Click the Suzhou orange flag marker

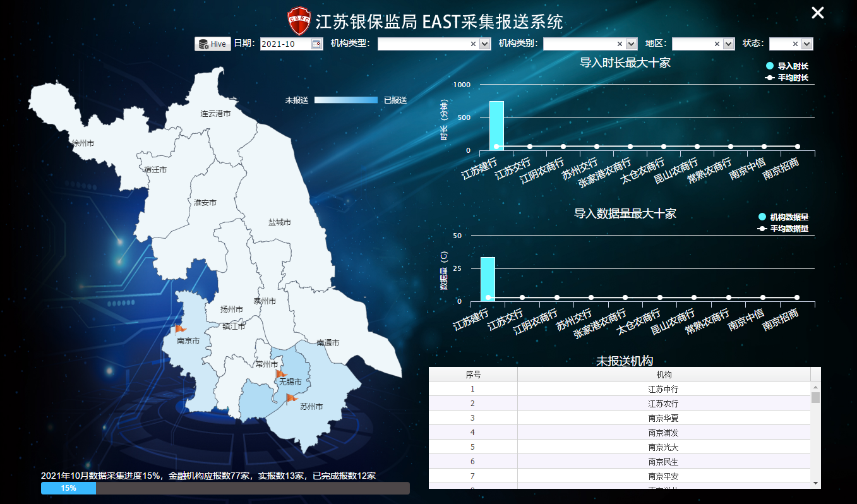tap(291, 398)
